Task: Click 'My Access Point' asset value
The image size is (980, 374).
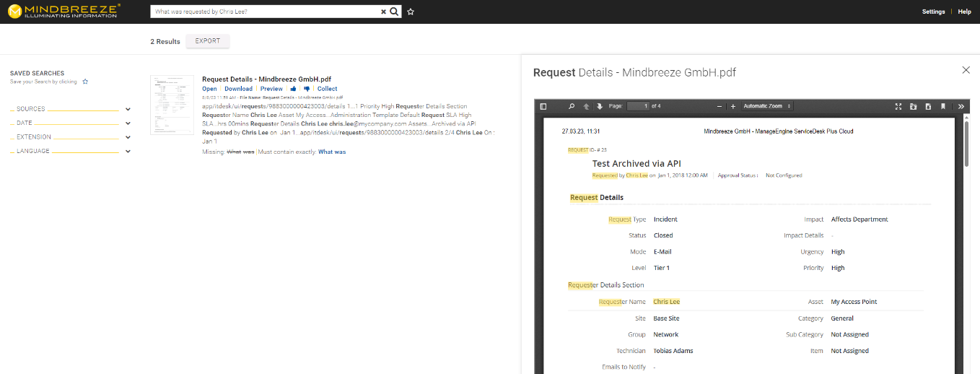Action: (x=854, y=302)
